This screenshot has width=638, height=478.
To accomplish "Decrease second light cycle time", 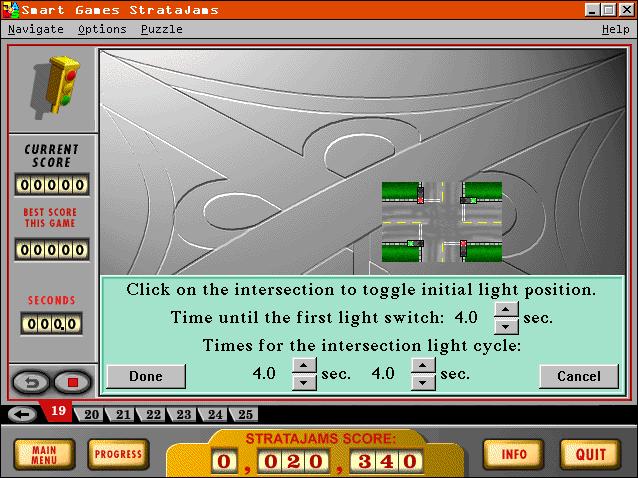I will (x=423, y=382).
